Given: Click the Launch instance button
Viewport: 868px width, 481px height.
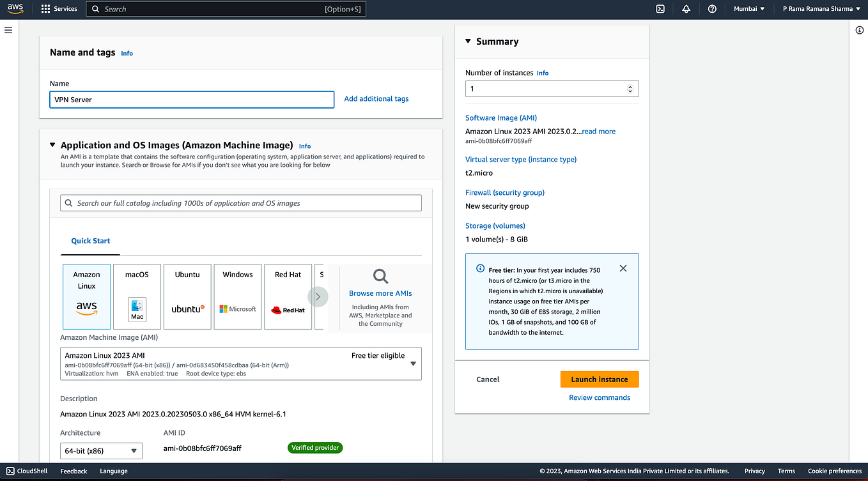Looking at the screenshot, I should pyautogui.click(x=599, y=379).
